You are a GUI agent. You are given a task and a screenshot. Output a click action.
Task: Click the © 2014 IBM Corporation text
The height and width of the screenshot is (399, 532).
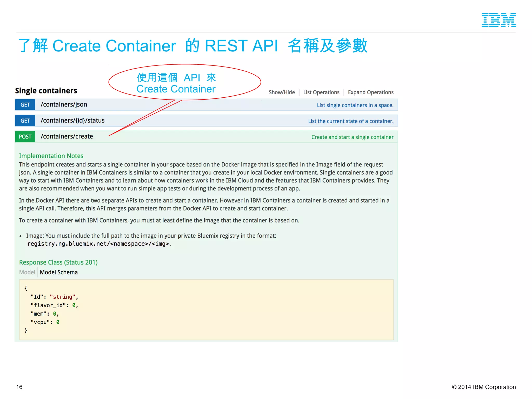(x=484, y=387)
